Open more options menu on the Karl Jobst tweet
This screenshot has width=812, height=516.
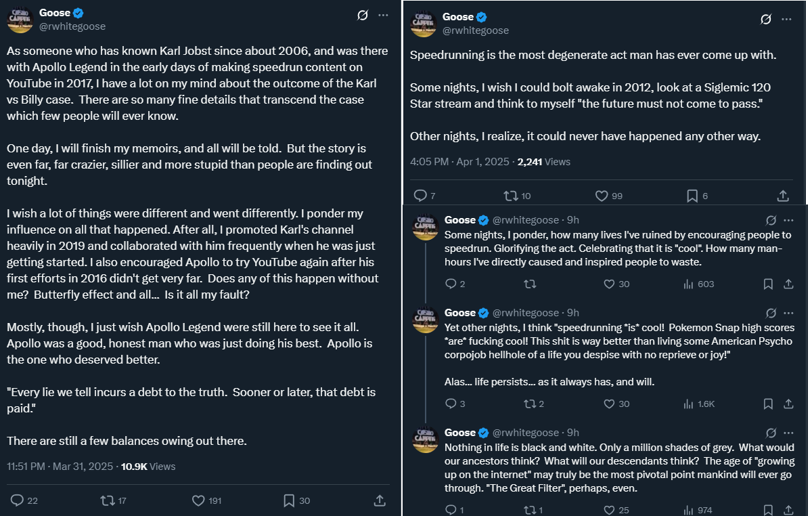pyautogui.click(x=384, y=15)
